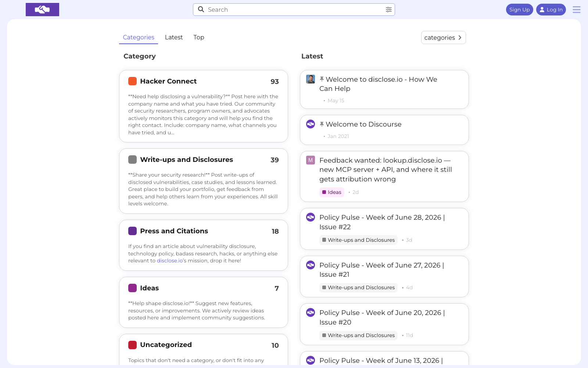Screen dimensions: 588x368
Task: Click the orange Hacker Connect category badge
Action: 132,81
